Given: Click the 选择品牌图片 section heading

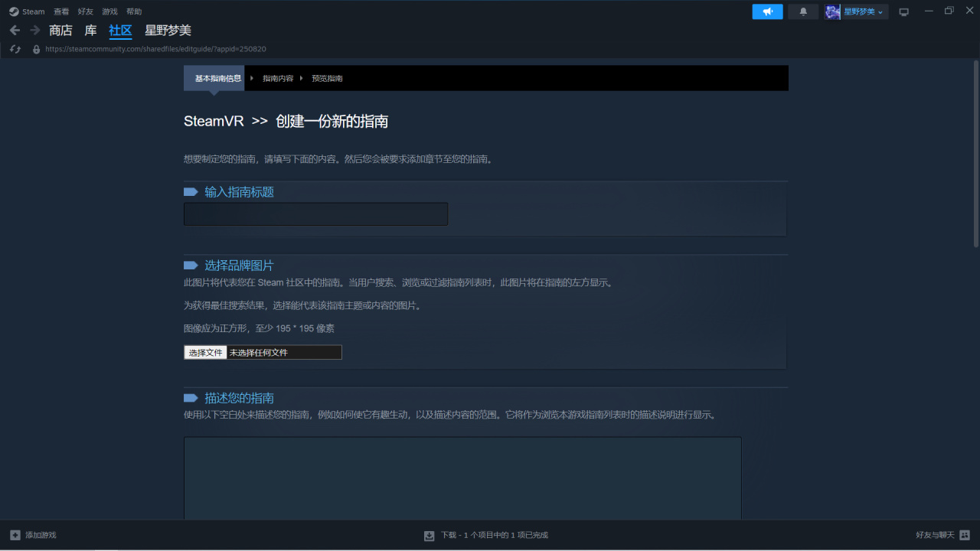Looking at the screenshot, I should (x=239, y=266).
